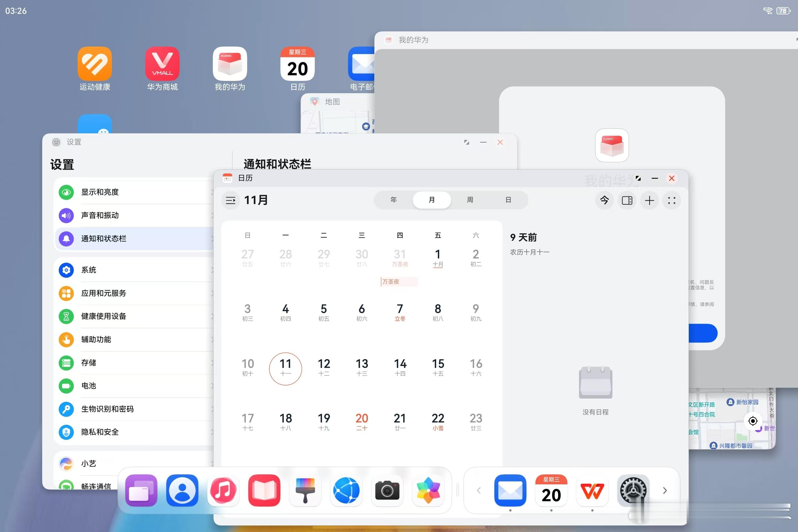Screen dimensions: 798x532
Task: Jump to today with the 今 button
Action: click(x=604, y=200)
